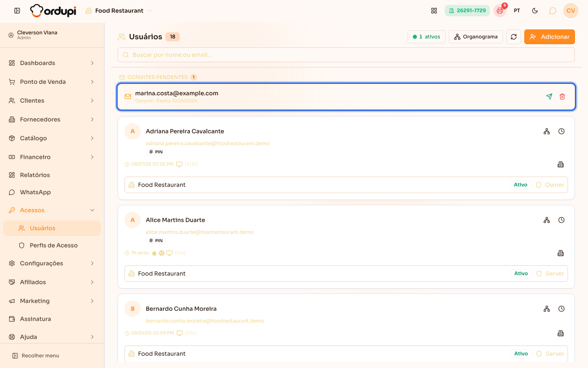
Task: Click the building icon on Alice's card
Action: pos(561,253)
